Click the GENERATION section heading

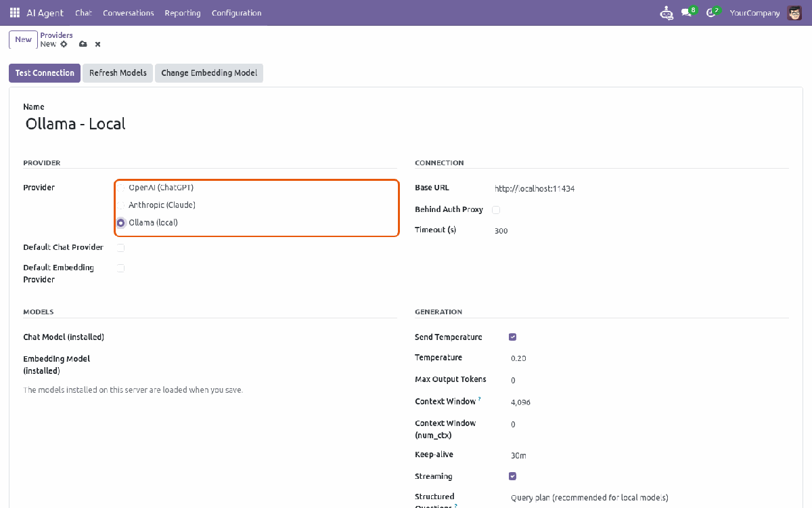pos(438,312)
